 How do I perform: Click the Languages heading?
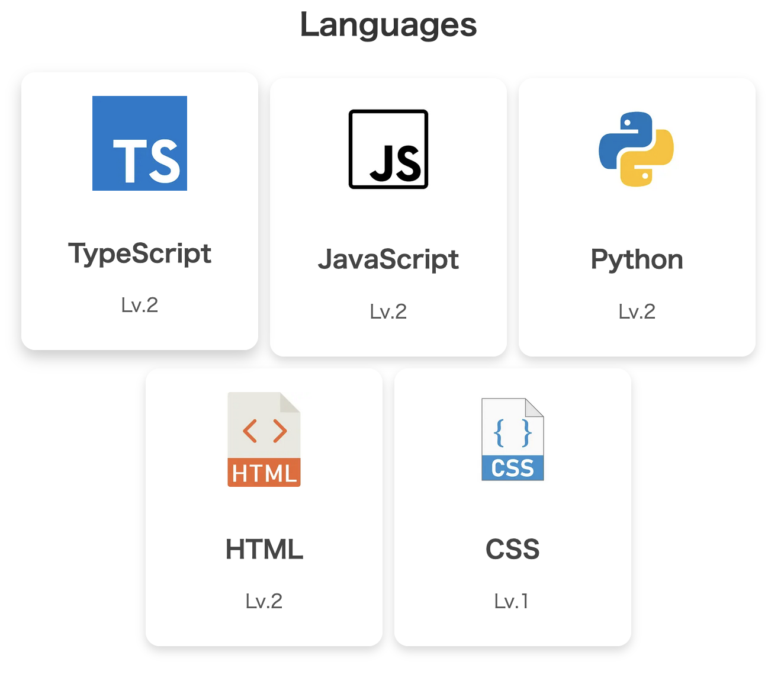pos(388,25)
